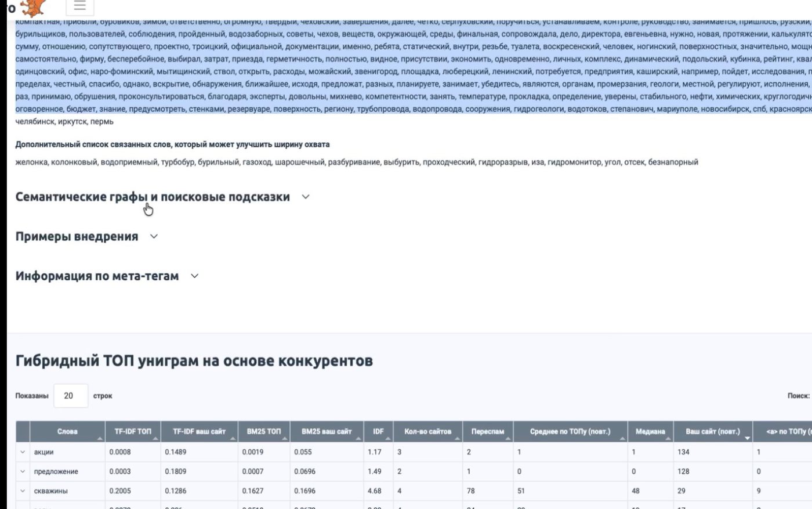Click the Ваш сайт value 134
812x509 pixels.
point(683,452)
